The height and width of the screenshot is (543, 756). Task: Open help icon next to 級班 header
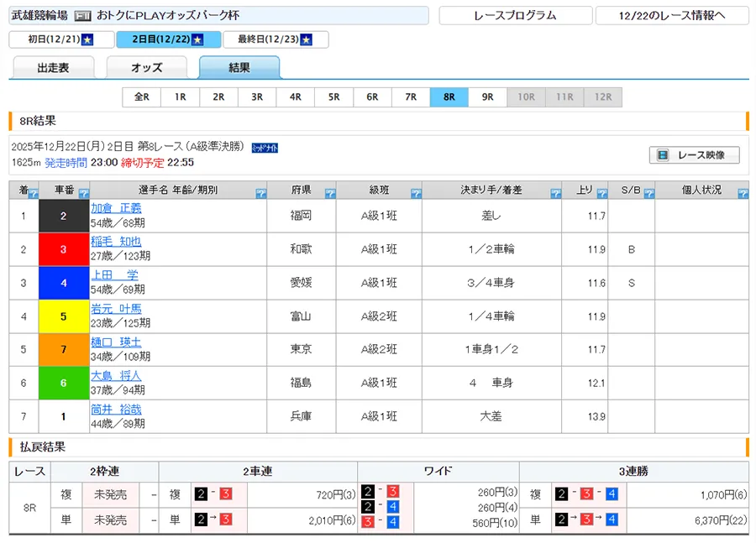pyautogui.click(x=415, y=194)
